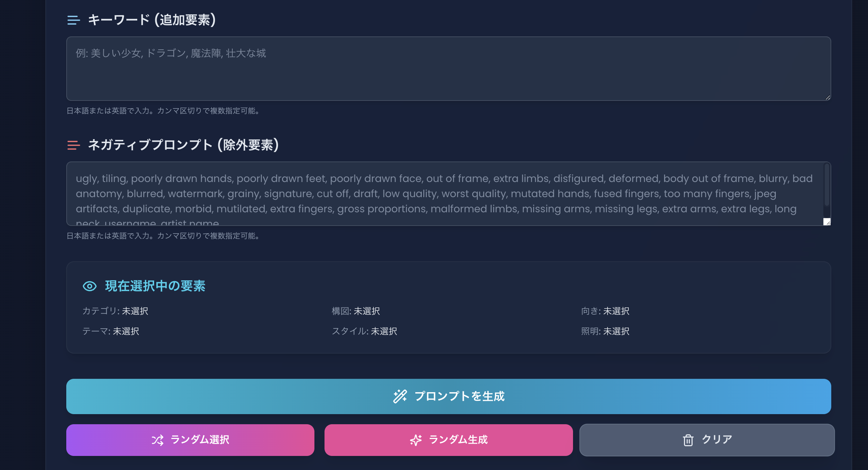Click the keyword textarea resize handle
Image resolution: width=868 pixels, height=470 pixels.
tap(828, 97)
